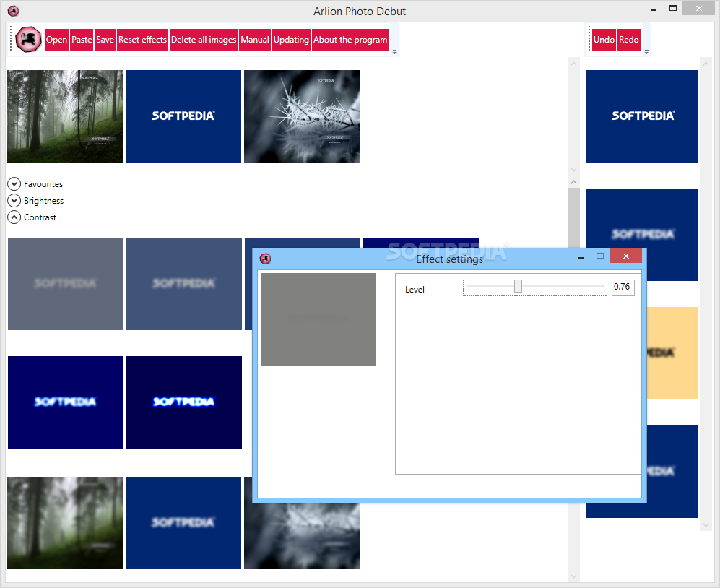720x588 pixels.
Task: Select the blurred Softpedia thumbnail in bottom row
Action: pos(183,523)
